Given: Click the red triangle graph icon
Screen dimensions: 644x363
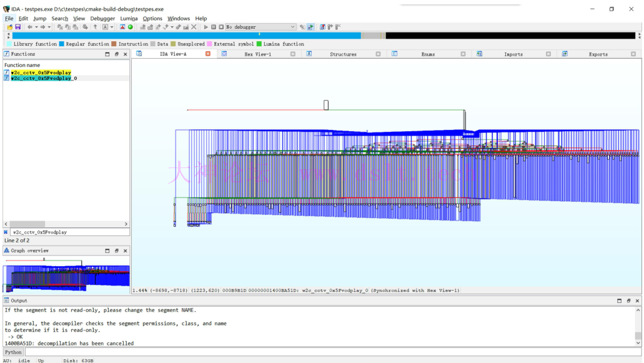Looking at the screenshot, I should coord(122,27).
